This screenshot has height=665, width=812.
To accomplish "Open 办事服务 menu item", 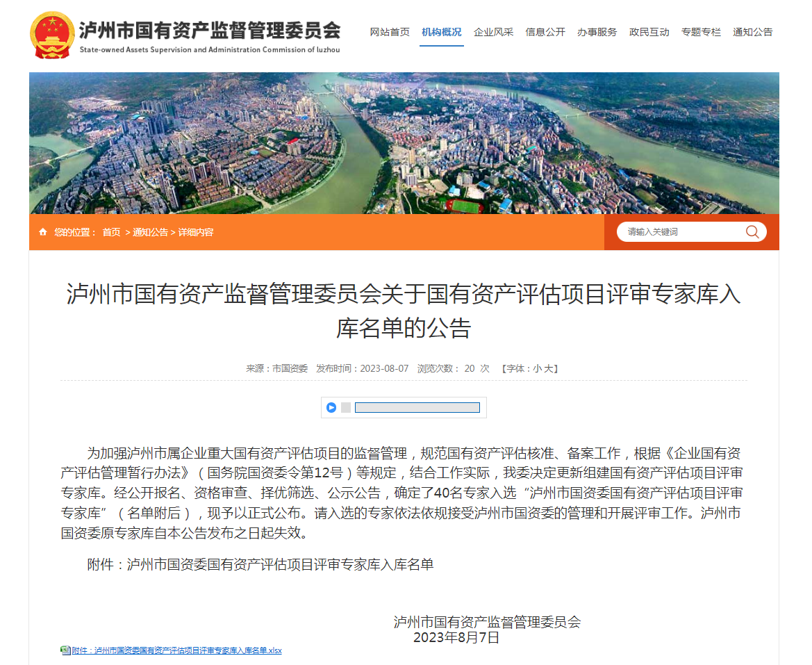I will [x=597, y=32].
